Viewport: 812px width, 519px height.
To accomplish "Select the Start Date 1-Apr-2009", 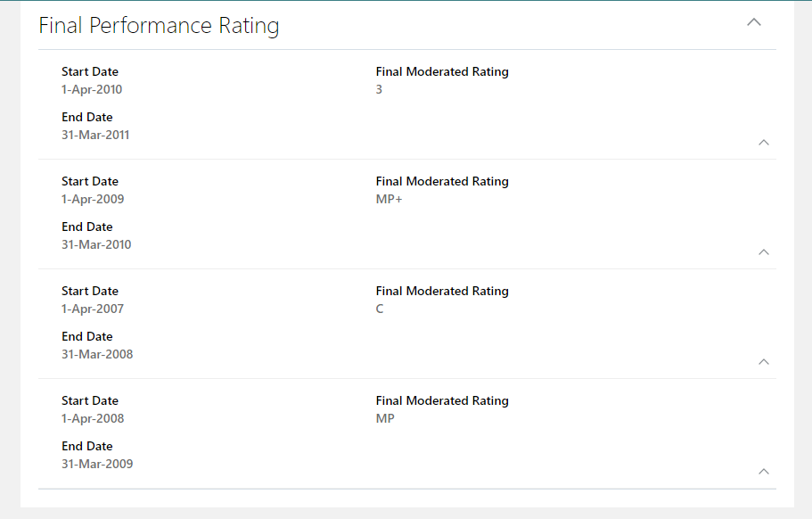I will pyautogui.click(x=92, y=199).
